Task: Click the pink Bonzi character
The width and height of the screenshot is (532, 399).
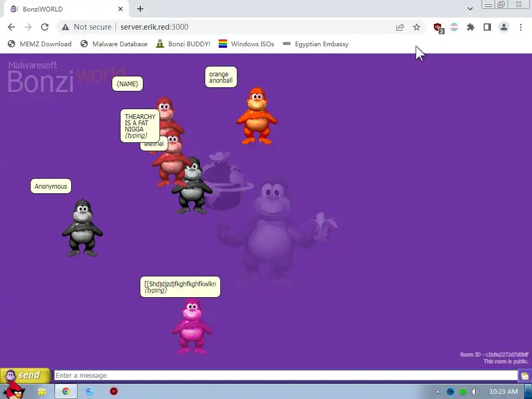Action: point(192,326)
